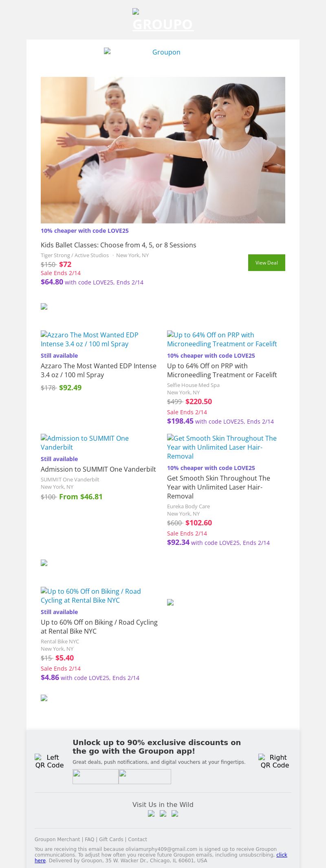Click the green View Deal button
Image resolution: width=326 pixels, height=868 pixels.
[x=267, y=262]
